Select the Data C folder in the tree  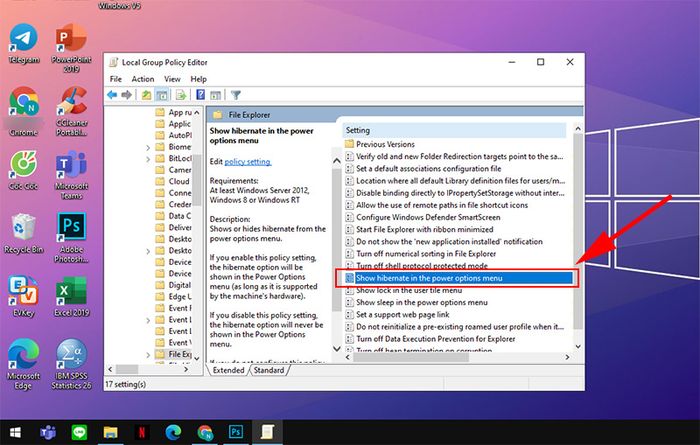coord(173,216)
